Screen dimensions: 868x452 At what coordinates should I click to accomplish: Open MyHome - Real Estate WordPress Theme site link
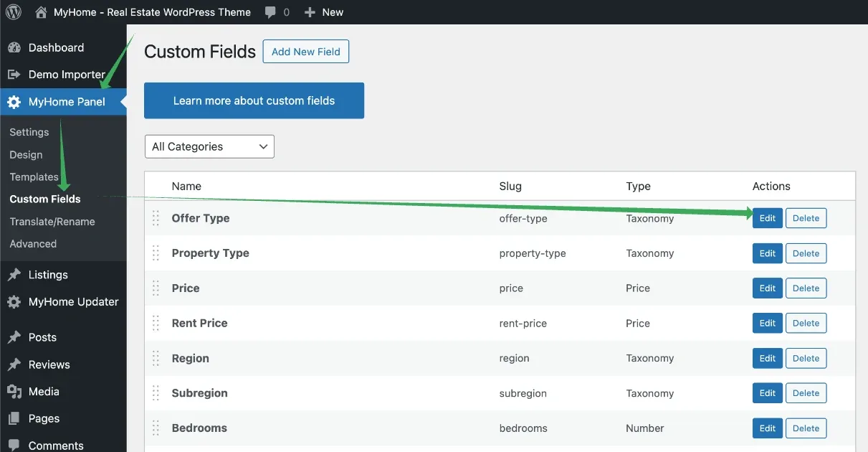(x=152, y=12)
